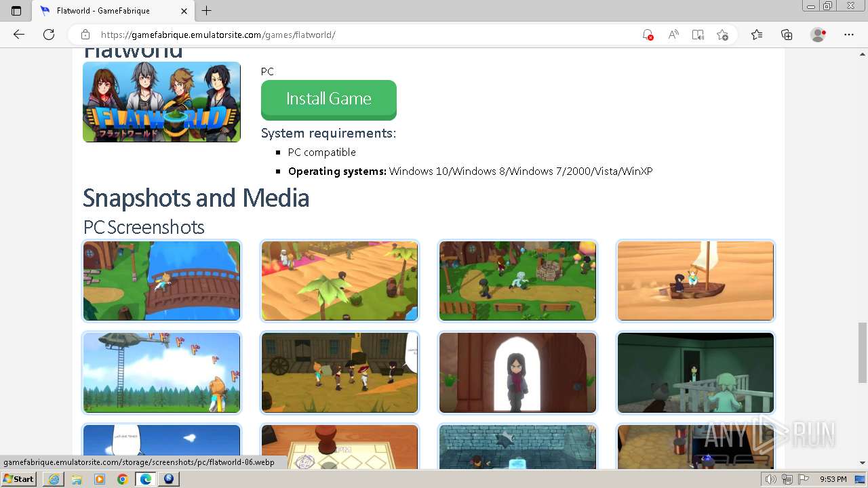This screenshot has width=868, height=488.
Task: Open Settings and more ellipsis menu
Action: pos(849,35)
